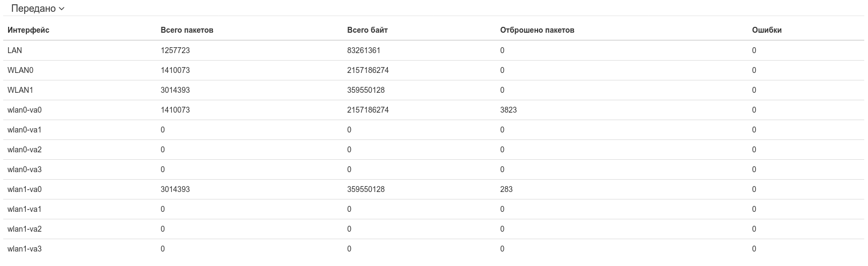This screenshot has width=868, height=266.
Task: Click the wlan1-va1 interface name
Action: pyautogui.click(x=25, y=209)
